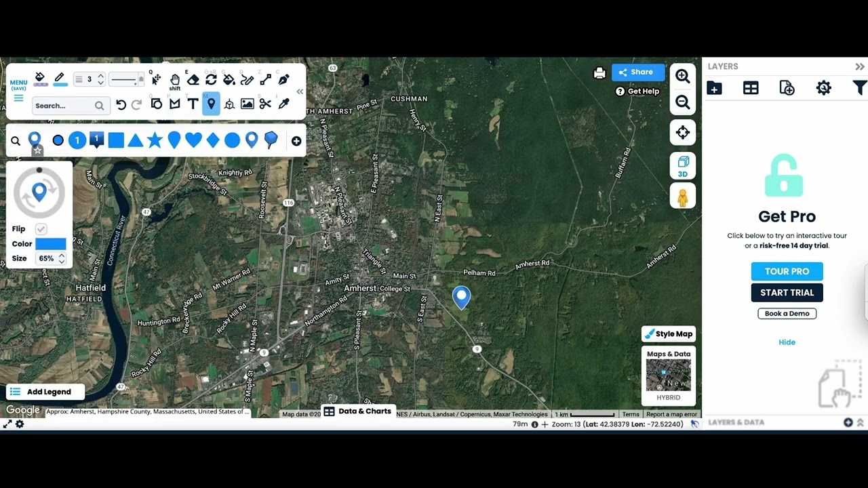The height and width of the screenshot is (488, 868).
Task: Click the add data document icon
Action: pos(787,88)
